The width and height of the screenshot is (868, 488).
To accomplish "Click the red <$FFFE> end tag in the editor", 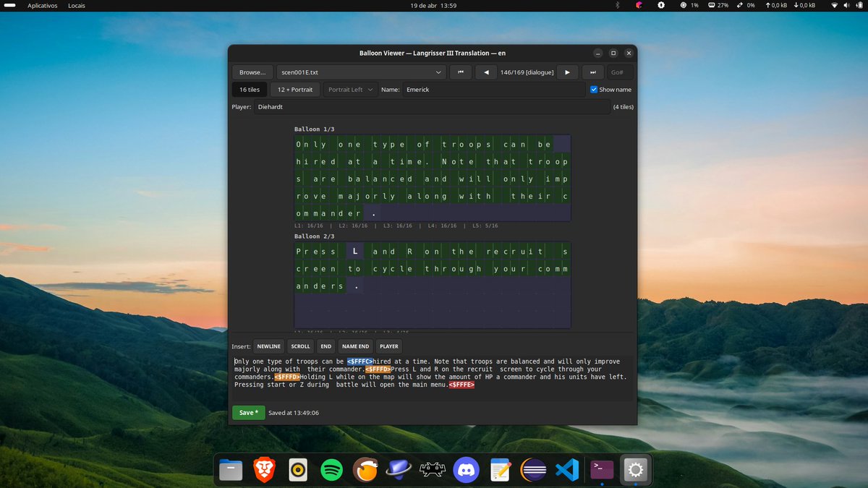I will (x=461, y=385).
